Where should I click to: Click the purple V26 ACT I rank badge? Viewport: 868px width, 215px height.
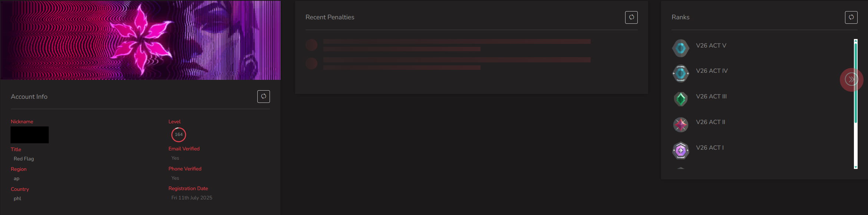pyautogui.click(x=681, y=150)
